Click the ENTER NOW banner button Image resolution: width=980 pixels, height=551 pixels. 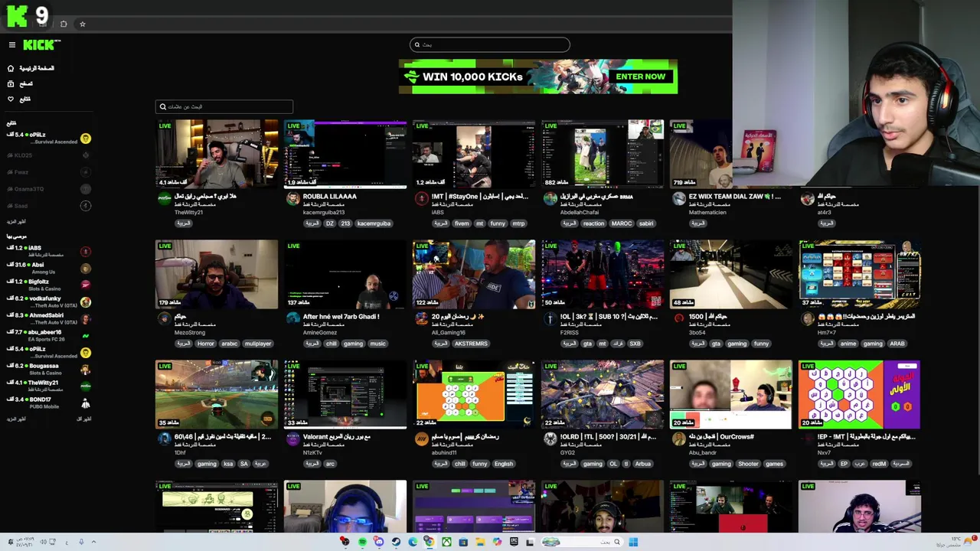(x=640, y=77)
